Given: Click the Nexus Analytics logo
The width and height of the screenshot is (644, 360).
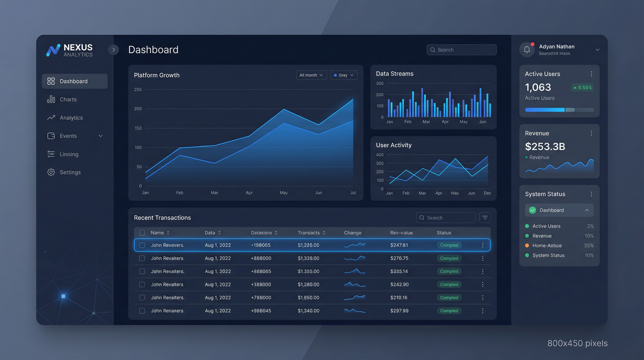Looking at the screenshot, I should tap(70, 50).
